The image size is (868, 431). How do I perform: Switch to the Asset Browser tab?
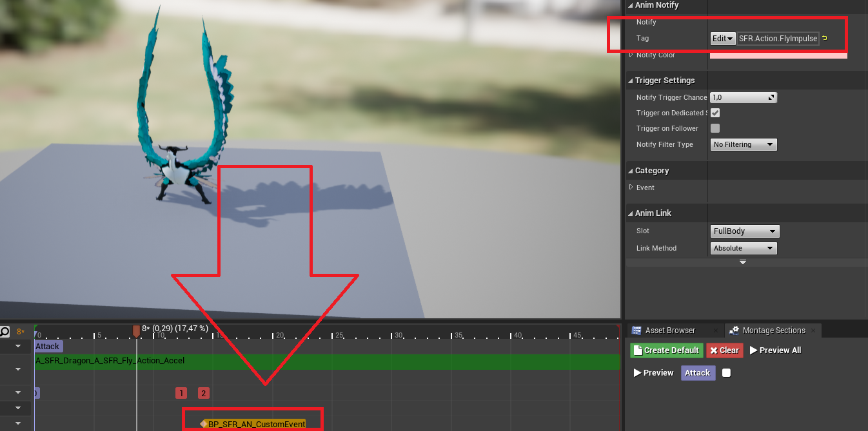click(669, 330)
